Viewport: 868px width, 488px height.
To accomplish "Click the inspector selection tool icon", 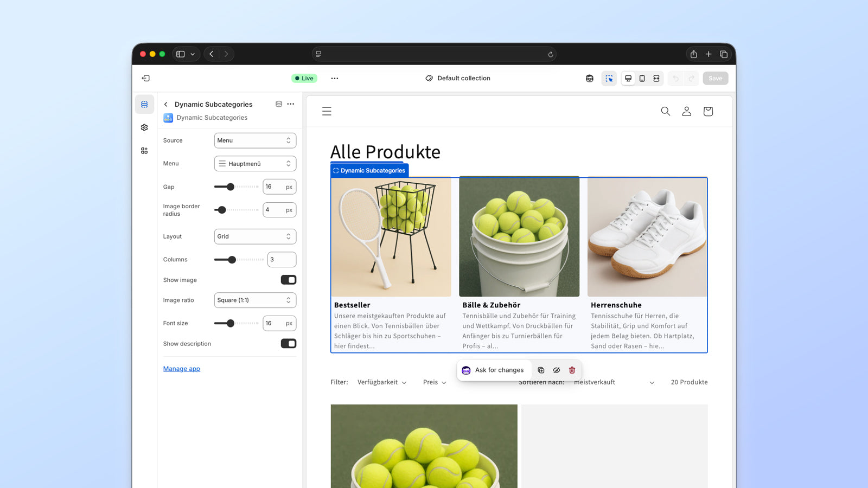I will pyautogui.click(x=609, y=78).
